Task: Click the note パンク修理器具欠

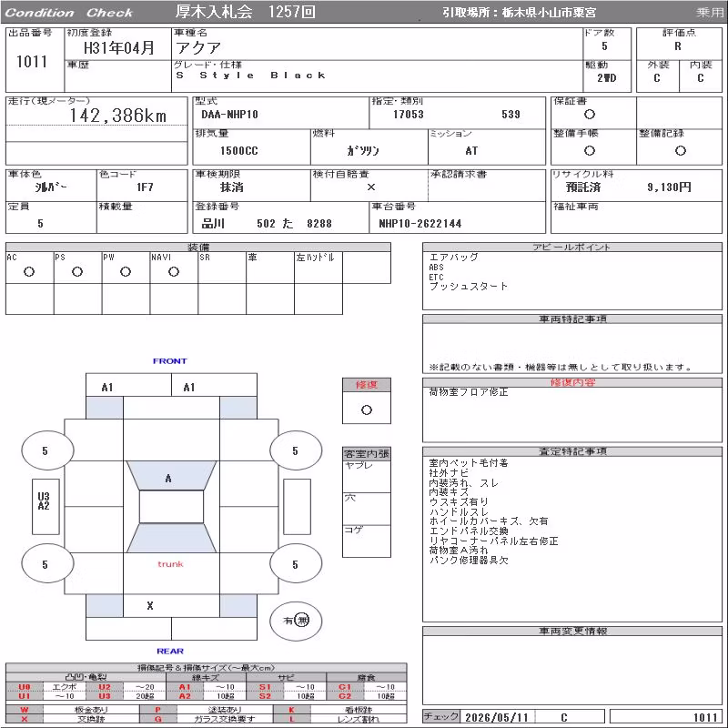Action: click(469, 561)
